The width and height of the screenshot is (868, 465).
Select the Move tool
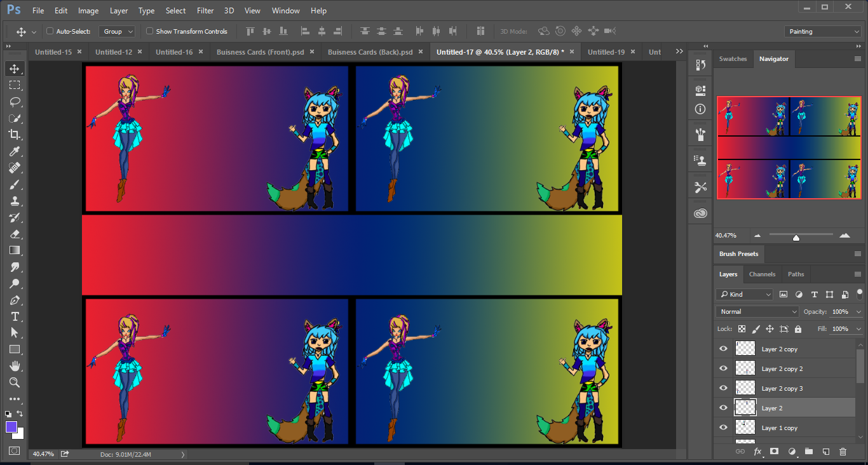(14, 69)
